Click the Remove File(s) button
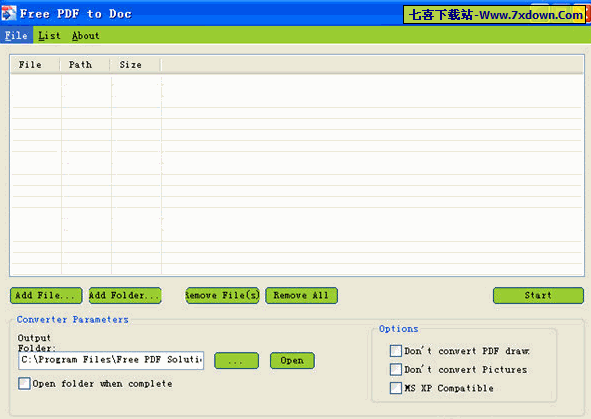 (222, 295)
